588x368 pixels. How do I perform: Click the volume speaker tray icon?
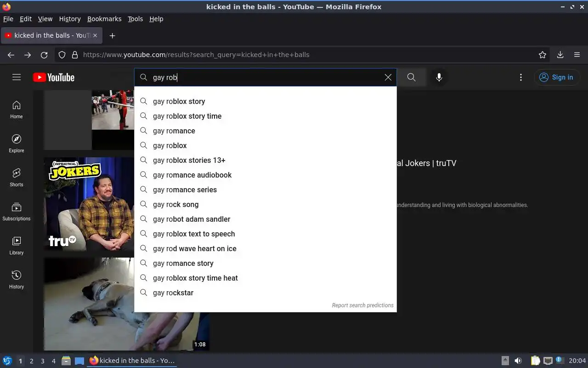tap(518, 361)
